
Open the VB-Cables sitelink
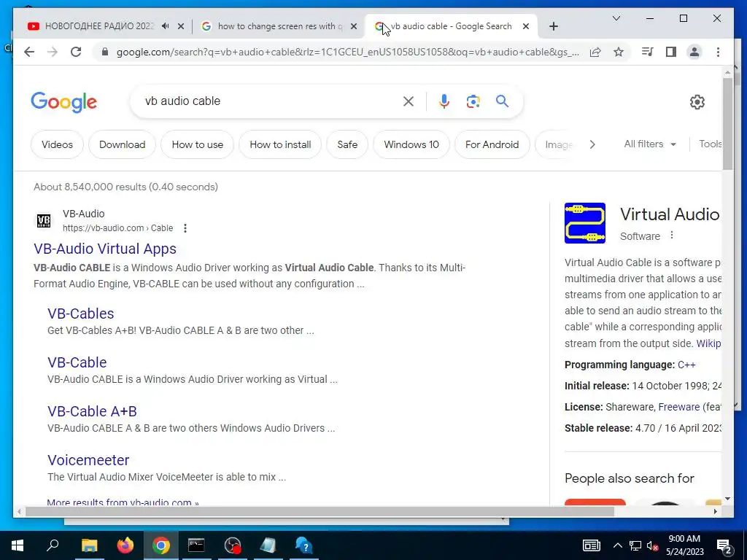click(80, 314)
